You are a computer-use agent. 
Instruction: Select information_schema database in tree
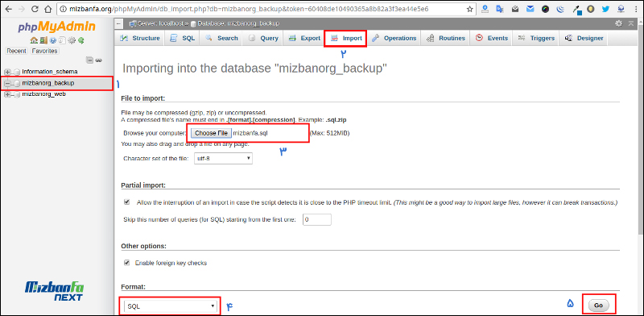click(49, 72)
